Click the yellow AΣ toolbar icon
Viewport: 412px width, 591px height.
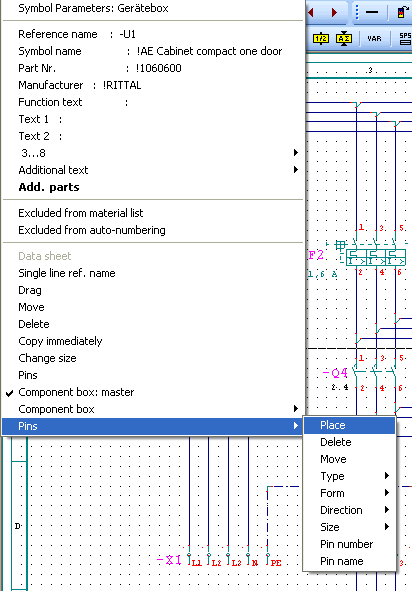pyautogui.click(x=344, y=38)
